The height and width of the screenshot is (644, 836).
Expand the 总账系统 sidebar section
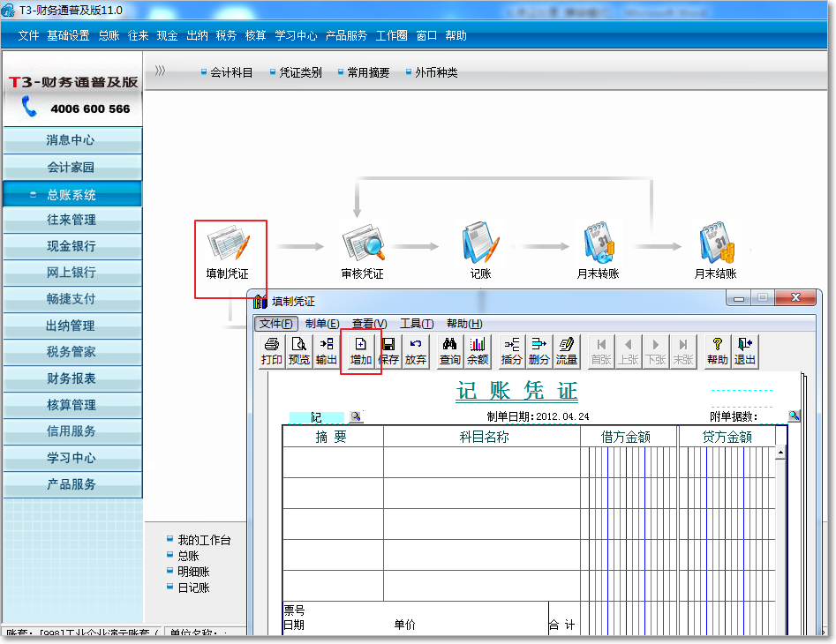coord(72,195)
